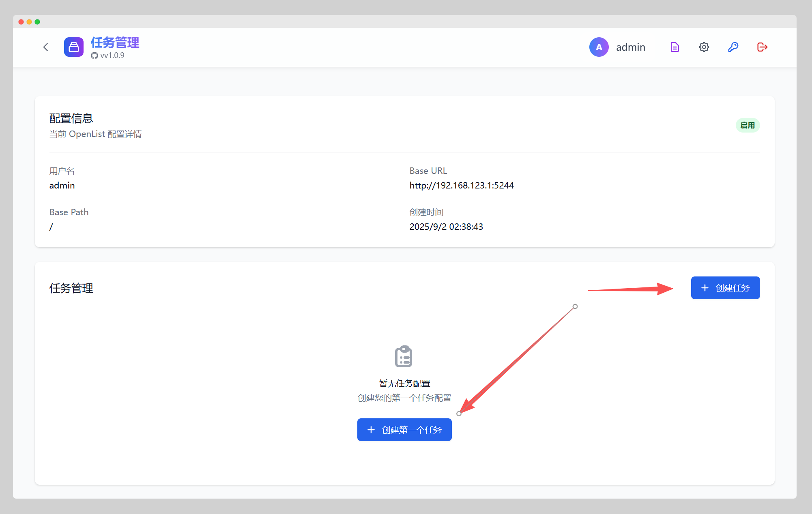The width and height of the screenshot is (812, 514).
Task: Click the blue key icon
Action: (733, 47)
